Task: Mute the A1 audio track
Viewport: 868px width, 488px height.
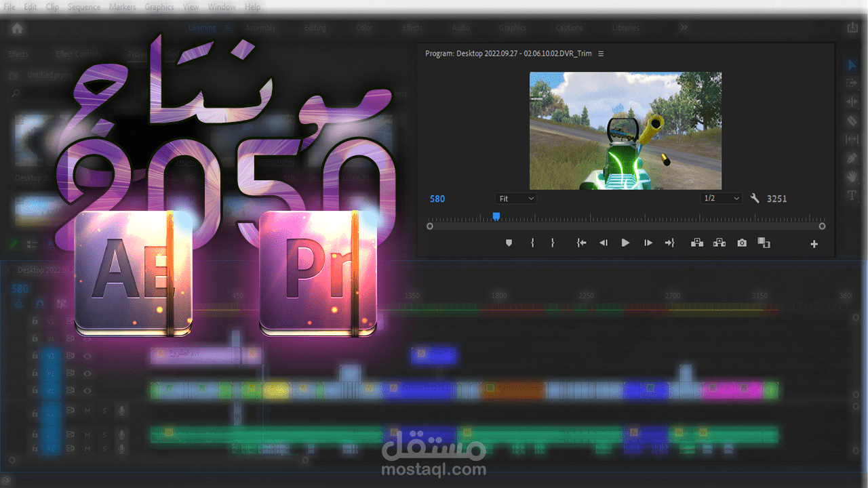Action: pyautogui.click(x=87, y=411)
